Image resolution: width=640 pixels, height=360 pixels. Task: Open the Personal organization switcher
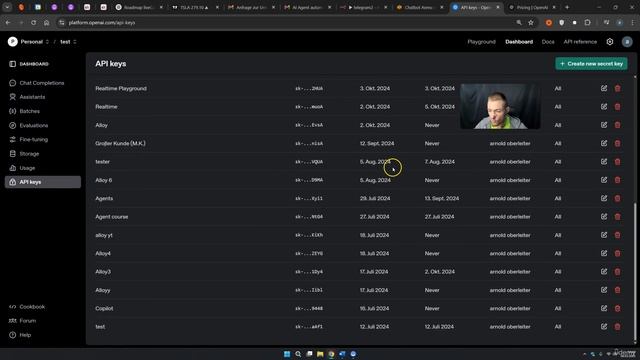29,42
